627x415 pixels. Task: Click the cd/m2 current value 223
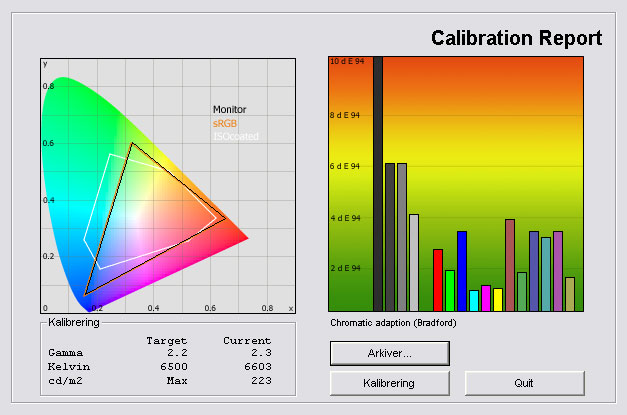(x=262, y=381)
